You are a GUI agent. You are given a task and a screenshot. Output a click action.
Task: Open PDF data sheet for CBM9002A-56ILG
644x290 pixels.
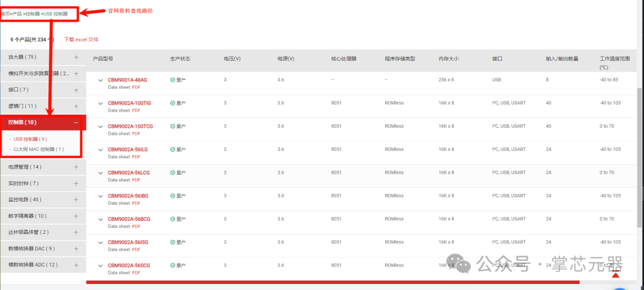tap(137, 156)
